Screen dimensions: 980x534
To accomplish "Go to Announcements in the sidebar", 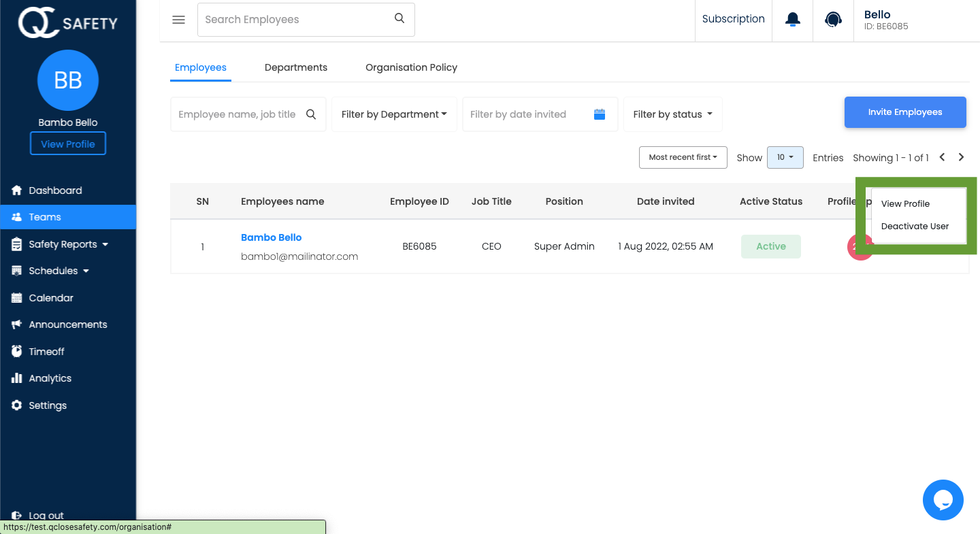I will pyautogui.click(x=67, y=324).
